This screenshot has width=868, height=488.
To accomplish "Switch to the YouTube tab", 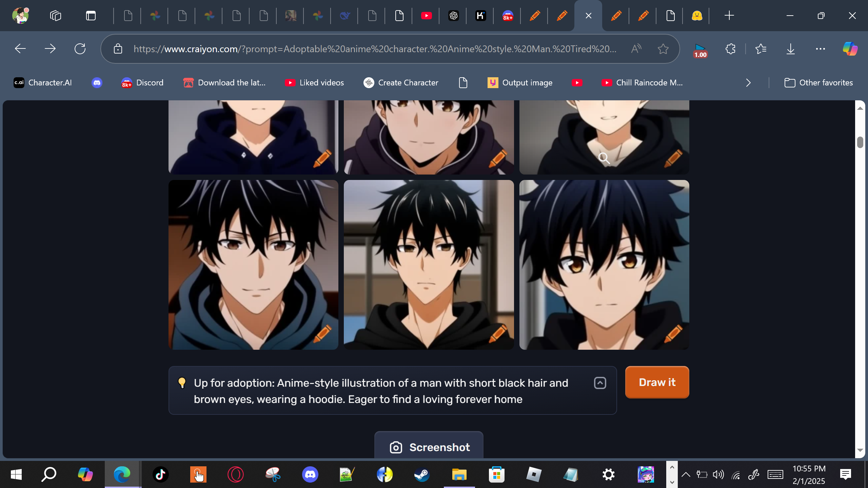I will pos(426,16).
